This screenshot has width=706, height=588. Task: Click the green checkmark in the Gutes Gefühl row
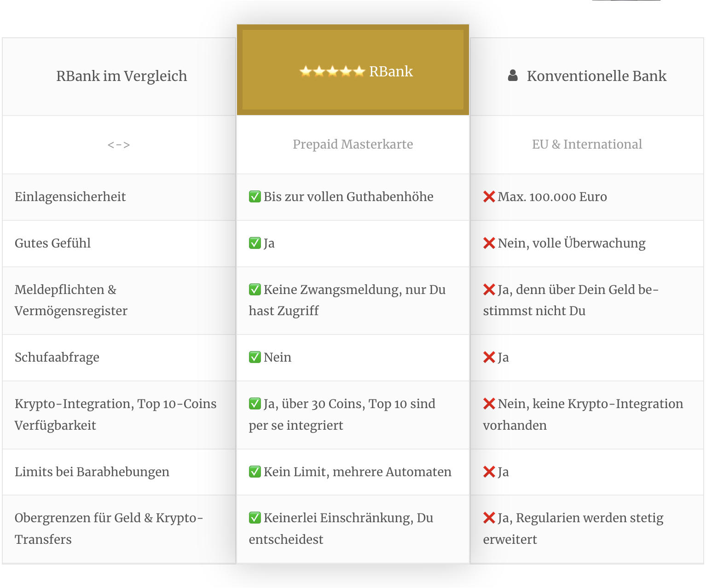255,243
